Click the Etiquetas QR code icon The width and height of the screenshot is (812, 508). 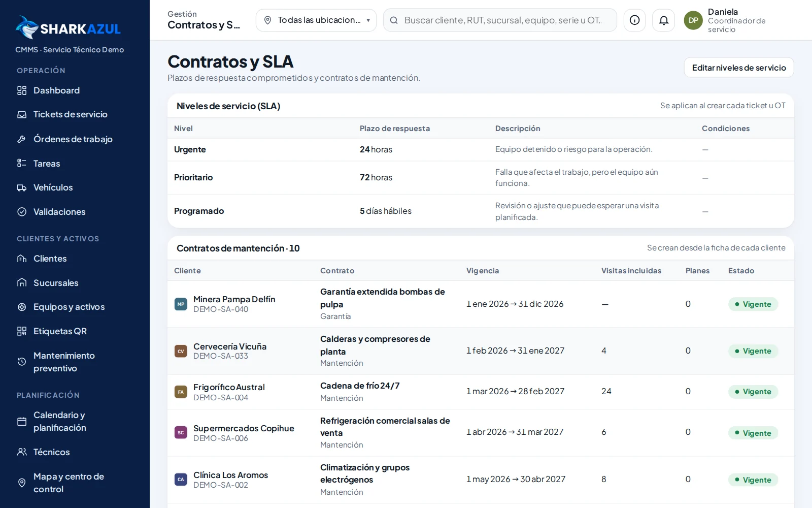(x=22, y=331)
